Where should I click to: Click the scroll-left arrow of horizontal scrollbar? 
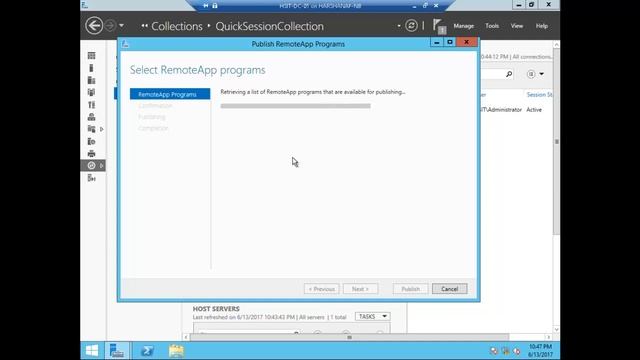click(x=186, y=337)
